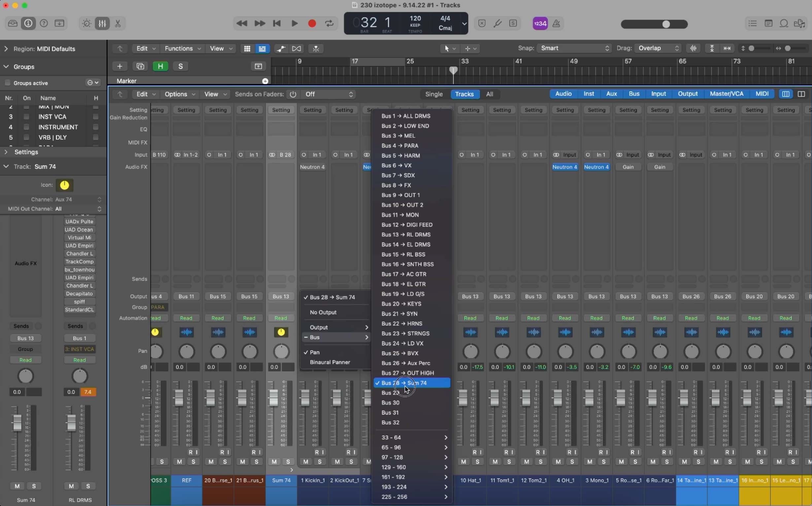
Task: Toggle the Inspector icon
Action: click(28, 23)
